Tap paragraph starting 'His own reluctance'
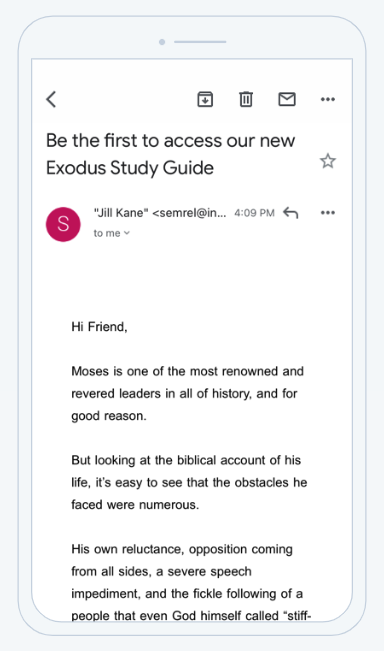This screenshot has height=651, width=384. [191, 582]
